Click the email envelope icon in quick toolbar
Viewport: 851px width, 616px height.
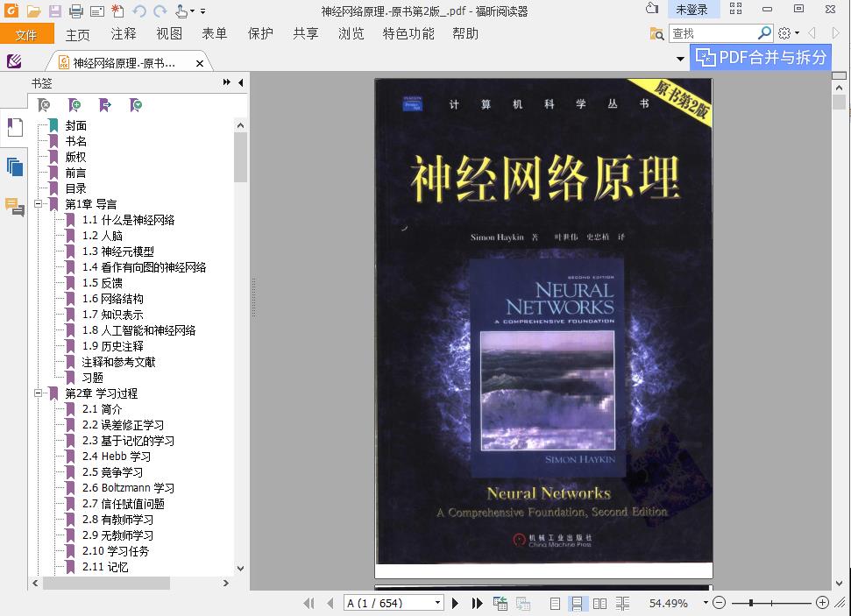(x=97, y=11)
